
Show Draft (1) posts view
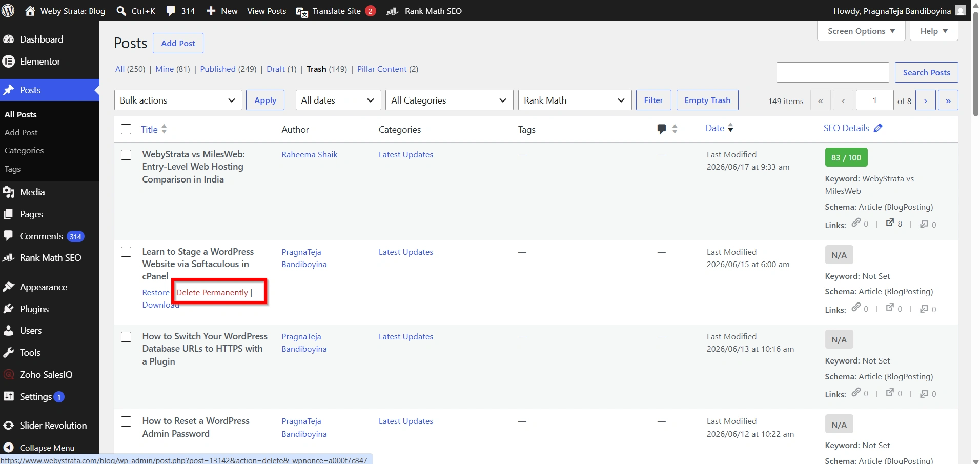(x=281, y=69)
